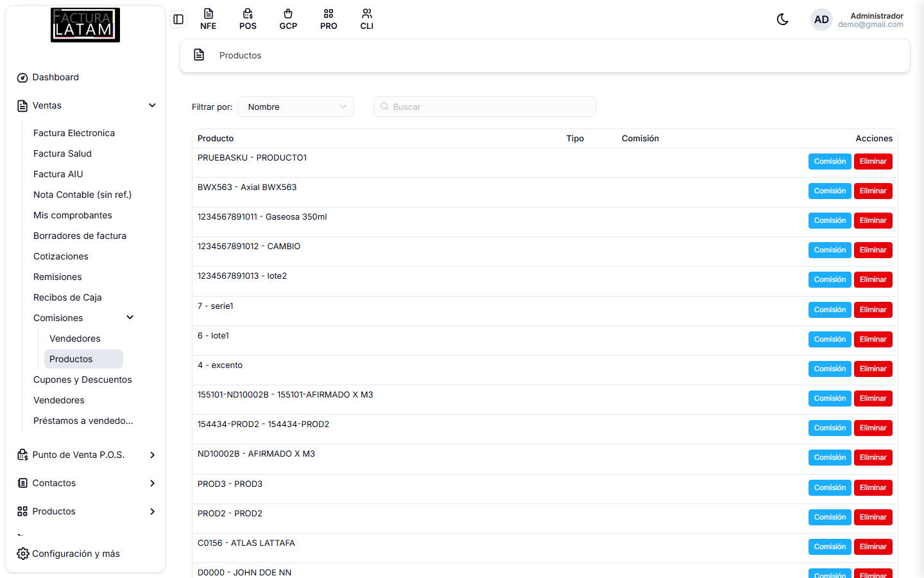Click the Productos grid icon in sidebar
Image resolution: width=924 pixels, height=578 pixels.
tap(22, 511)
